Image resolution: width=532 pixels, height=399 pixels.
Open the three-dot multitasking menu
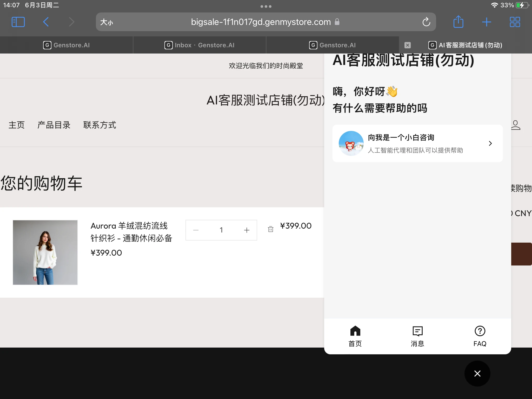click(x=266, y=6)
